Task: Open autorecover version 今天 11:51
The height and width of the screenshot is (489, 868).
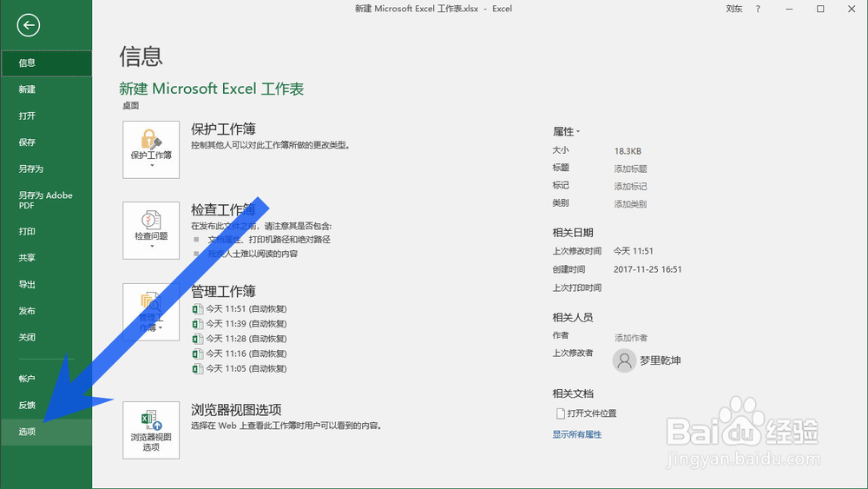Action: pos(240,309)
